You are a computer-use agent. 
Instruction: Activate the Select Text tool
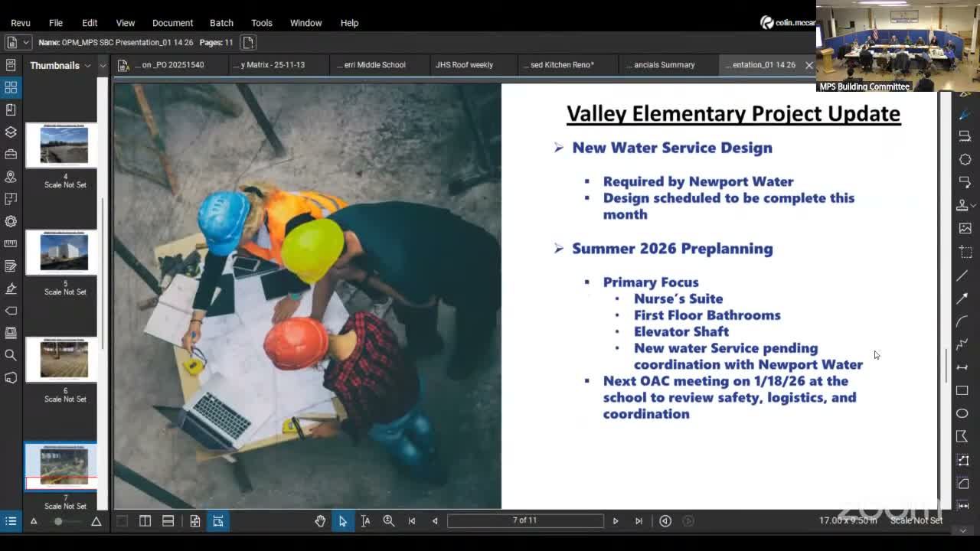pyautogui.click(x=366, y=520)
